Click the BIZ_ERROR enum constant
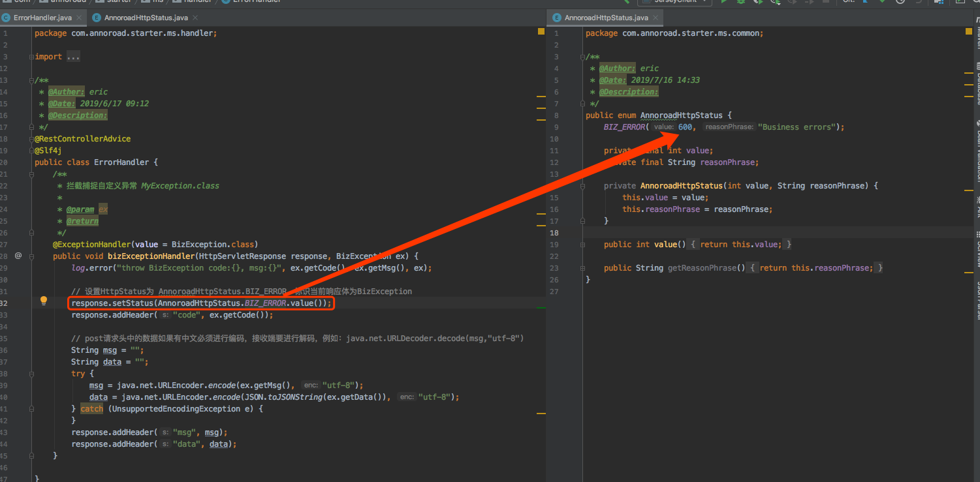The image size is (980, 482). tap(624, 127)
